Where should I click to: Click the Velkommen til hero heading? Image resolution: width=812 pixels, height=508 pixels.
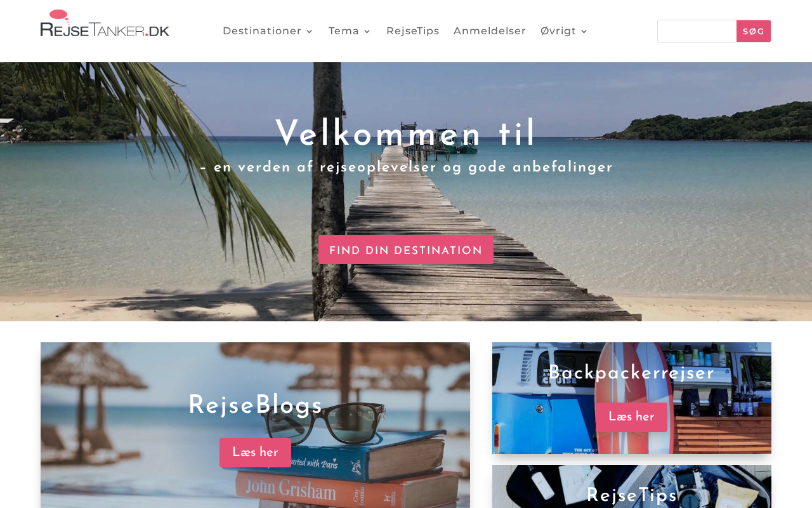[x=406, y=135]
